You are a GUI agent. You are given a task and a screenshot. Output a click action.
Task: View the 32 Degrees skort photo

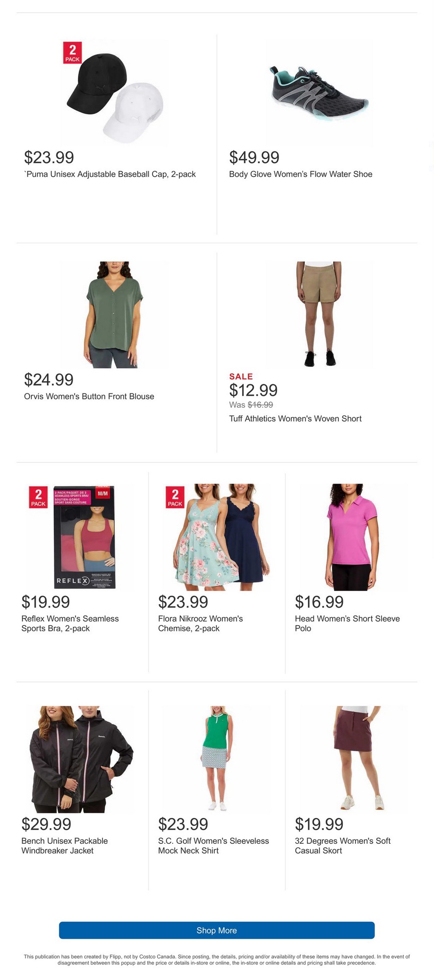(x=353, y=759)
